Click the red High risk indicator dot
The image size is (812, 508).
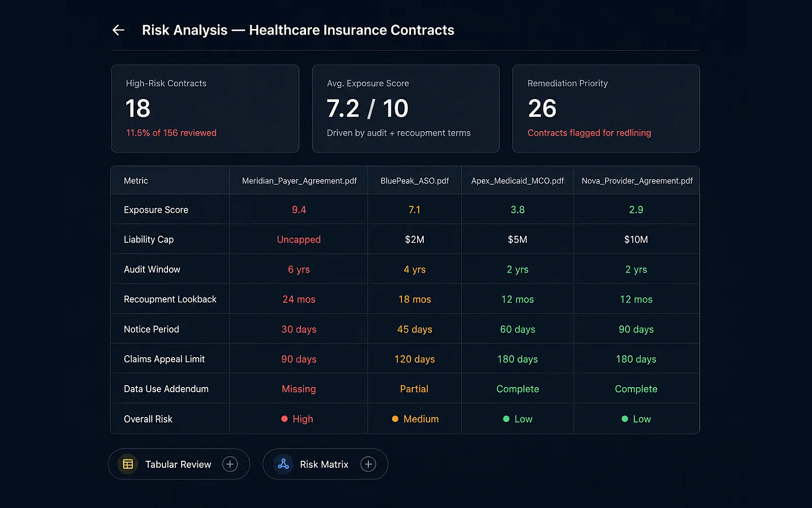coord(284,419)
